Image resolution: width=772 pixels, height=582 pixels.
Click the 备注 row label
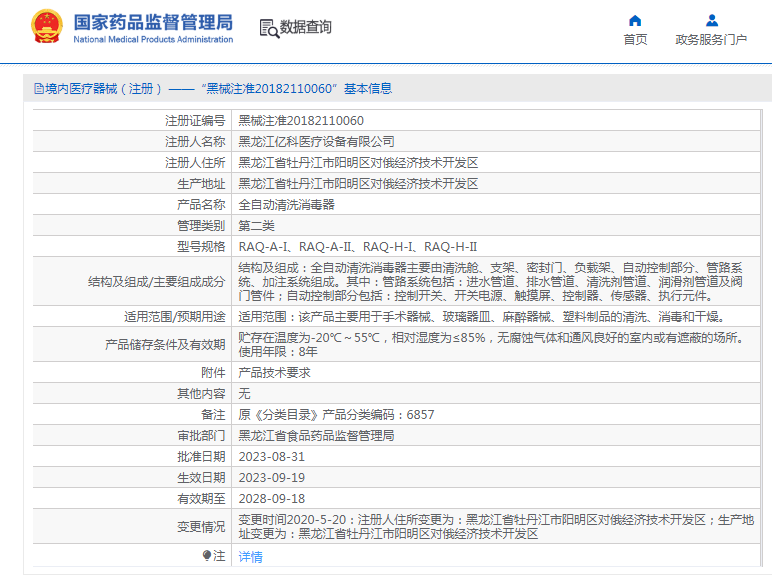pos(213,415)
